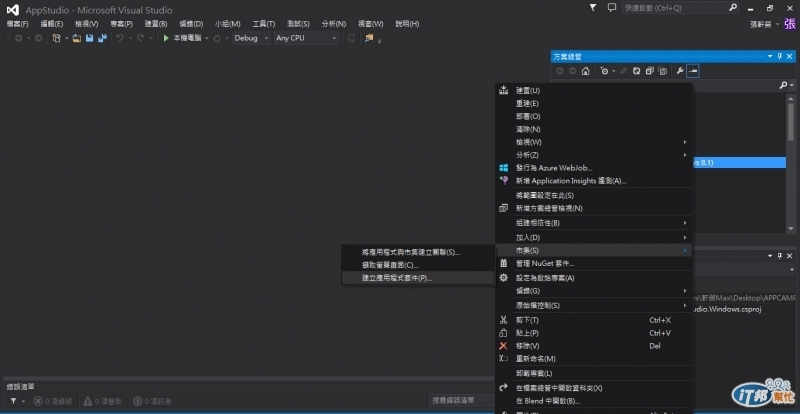Viewport: 800px width, 414px height.
Task: Click the 方案總管 vertical scrollbar thumb
Action: 791,122
